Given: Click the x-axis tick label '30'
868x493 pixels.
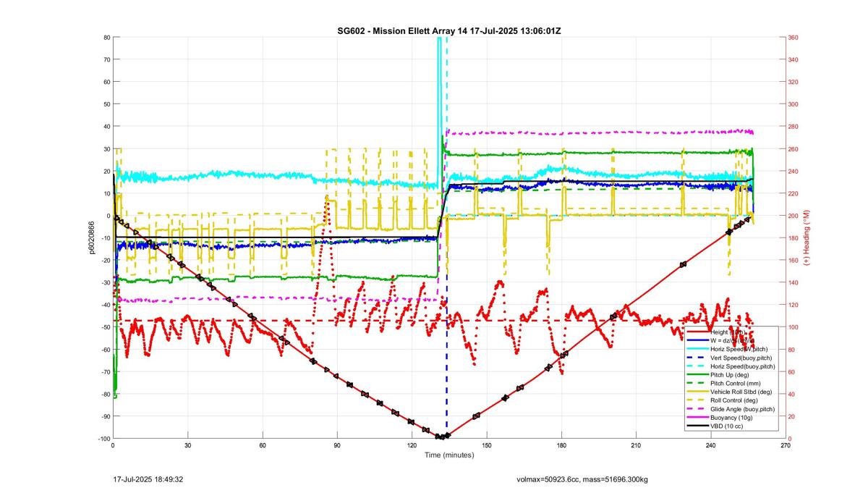Looking at the screenshot, I should click(187, 446).
